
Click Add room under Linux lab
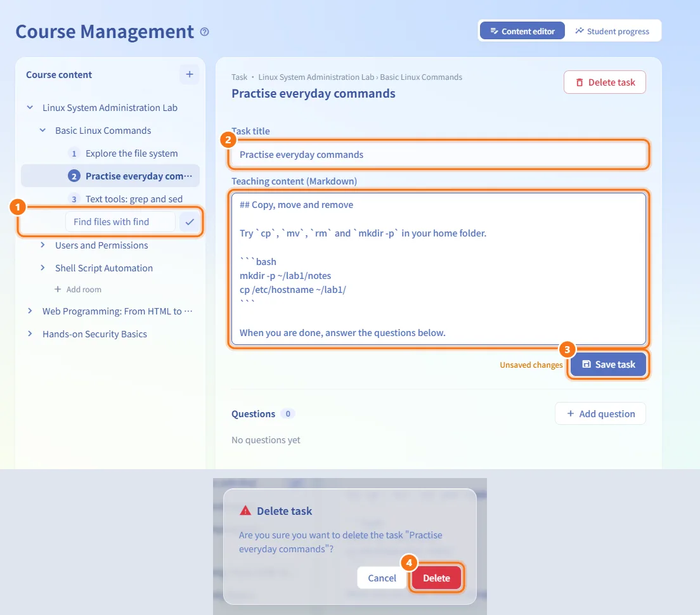[x=78, y=289]
